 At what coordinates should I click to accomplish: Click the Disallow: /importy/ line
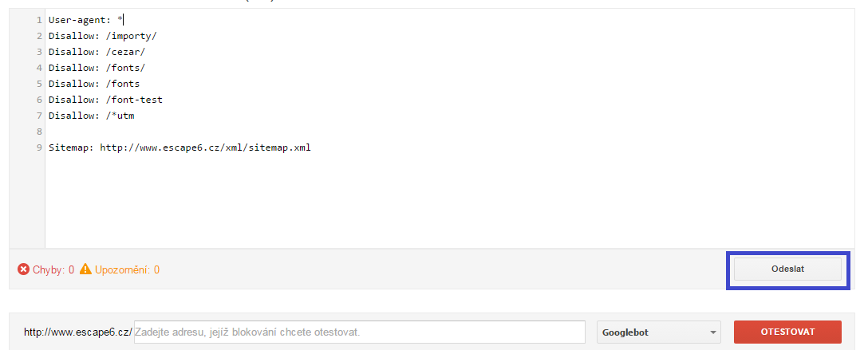point(103,36)
